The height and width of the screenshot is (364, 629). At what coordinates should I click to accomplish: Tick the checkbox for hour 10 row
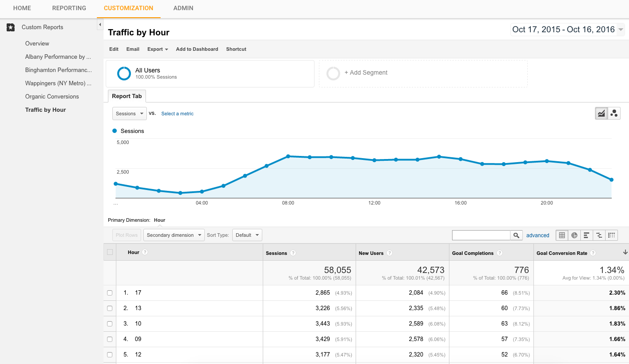tap(110, 324)
